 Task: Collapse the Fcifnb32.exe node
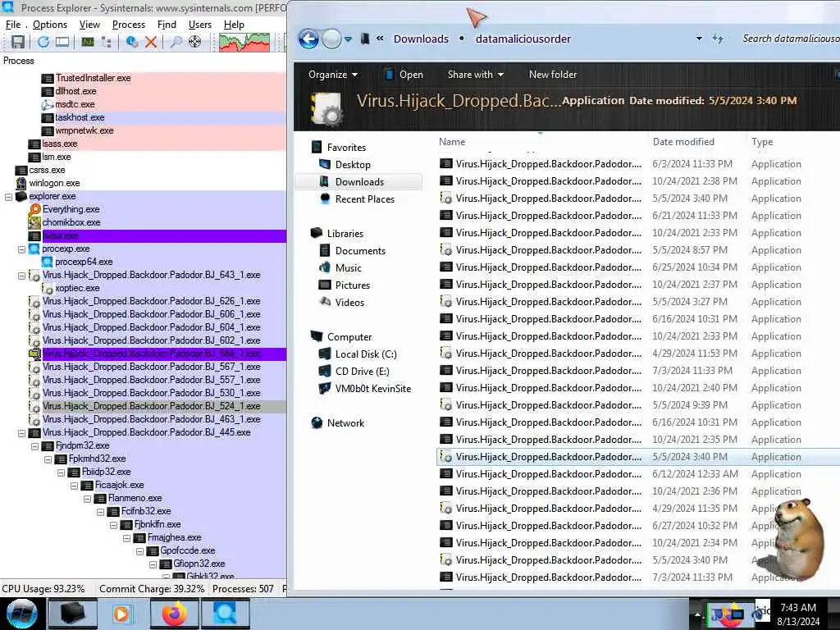[x=100, y=512]
